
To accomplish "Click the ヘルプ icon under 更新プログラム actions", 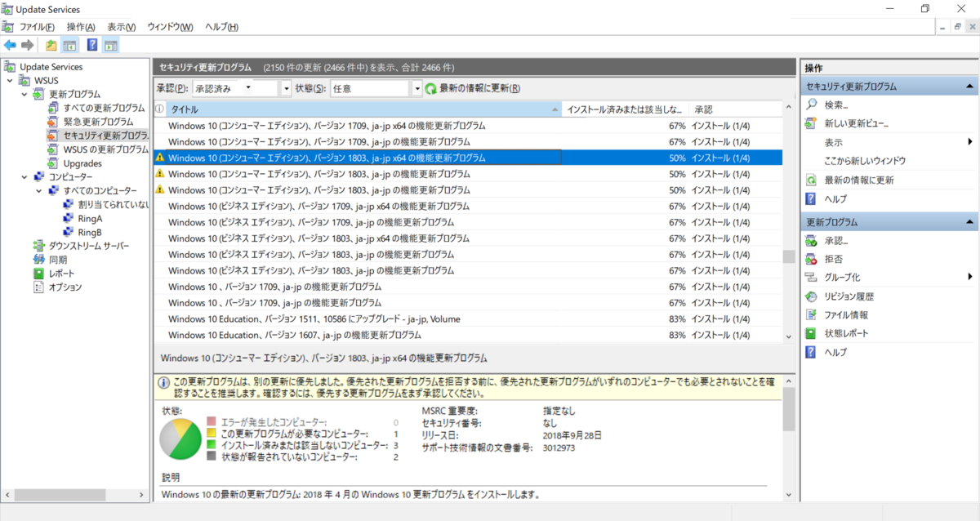I will (x=811, y=352).
